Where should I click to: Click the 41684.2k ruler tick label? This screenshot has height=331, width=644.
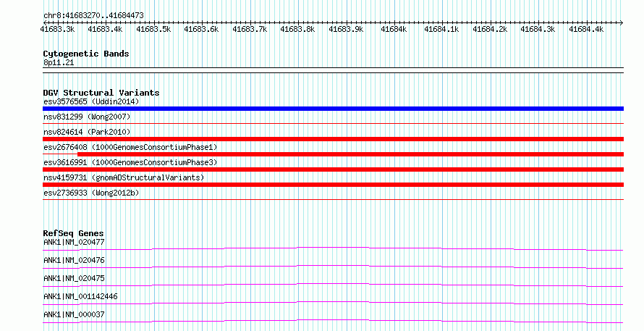[490, 29]
